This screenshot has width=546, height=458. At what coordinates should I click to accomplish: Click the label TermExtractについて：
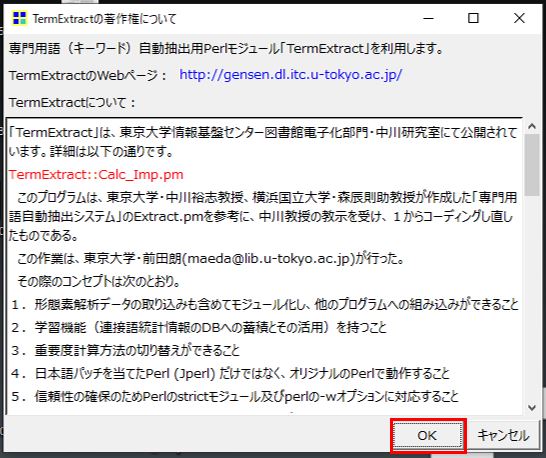click(x=72, y=103)
